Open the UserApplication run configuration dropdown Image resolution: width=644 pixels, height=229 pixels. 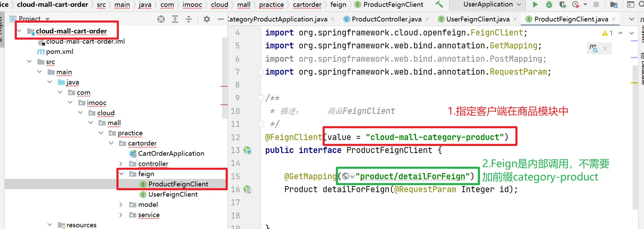coord(488,4)
